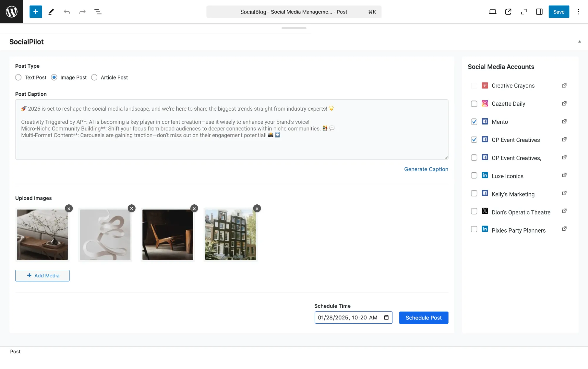Viewport: 588px width, 369px height.
Task: Open external link icon beside Mento
Action: [x=564, y=121]
